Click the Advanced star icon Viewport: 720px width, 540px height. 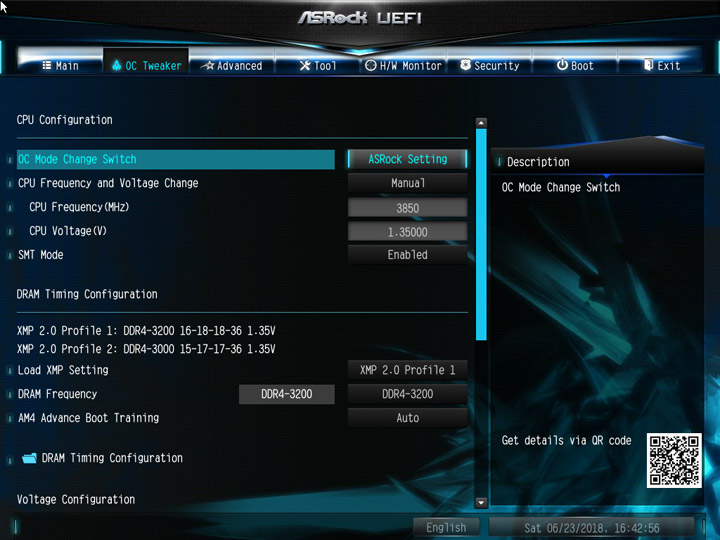click(209, 65)
